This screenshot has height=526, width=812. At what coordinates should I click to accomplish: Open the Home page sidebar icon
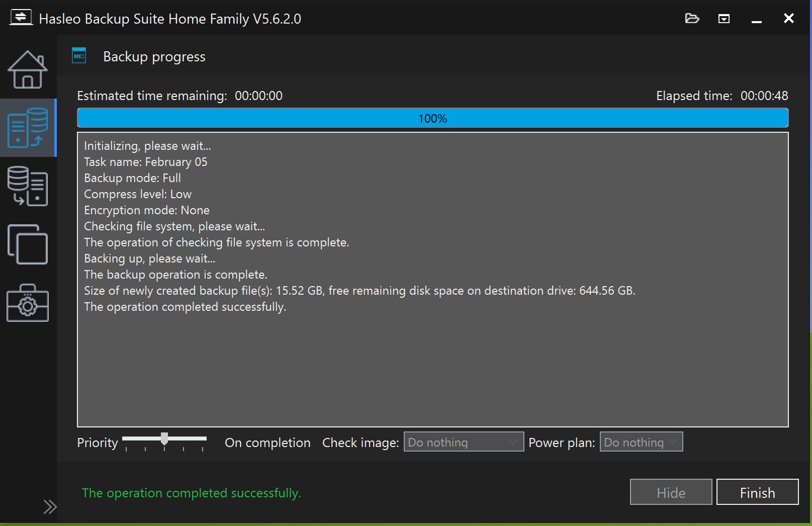click(28, 69)
